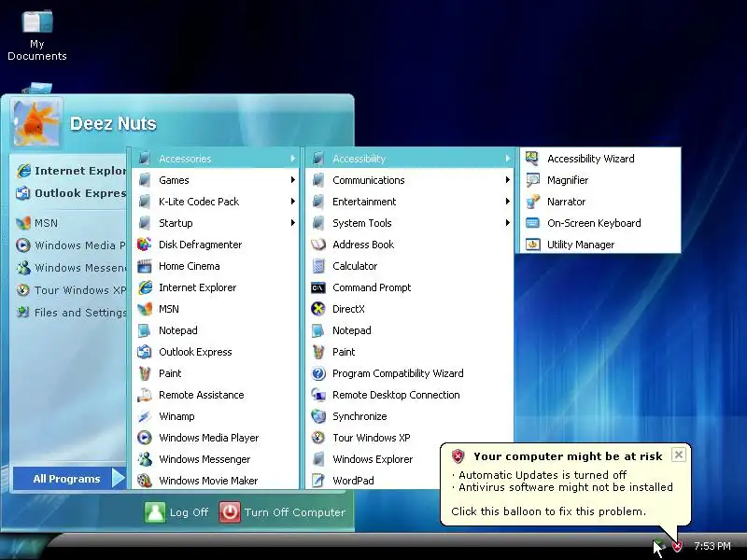Select Paint in the Accessories menu
Viewport: 747px width, 560px height.
[410, 352]
